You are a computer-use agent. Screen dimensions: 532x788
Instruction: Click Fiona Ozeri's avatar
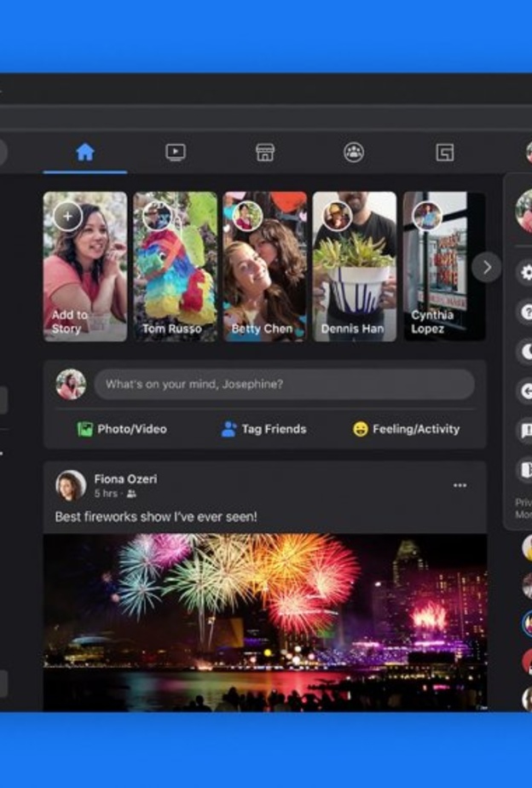[x=71, y=485]
